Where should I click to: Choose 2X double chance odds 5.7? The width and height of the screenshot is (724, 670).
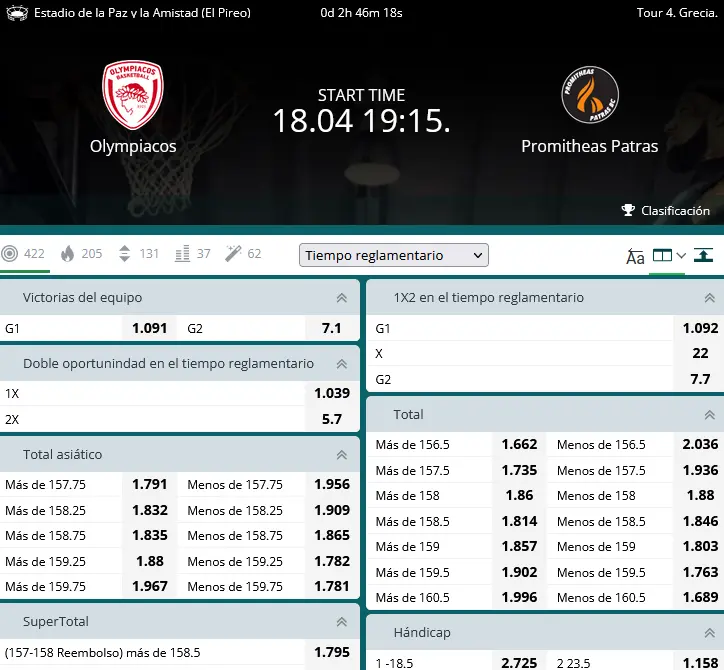(x=331, y=419)
